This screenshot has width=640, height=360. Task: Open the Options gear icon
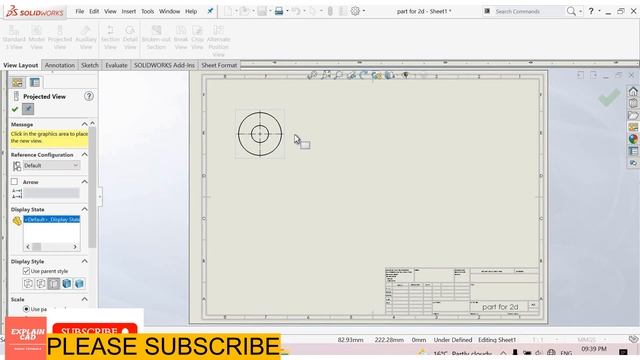click(x=355, y=11)
